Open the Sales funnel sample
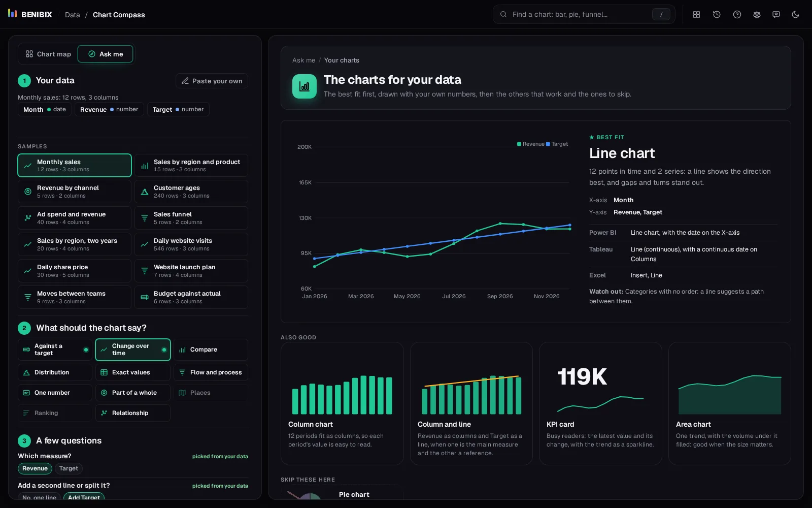 click(191, 218)
